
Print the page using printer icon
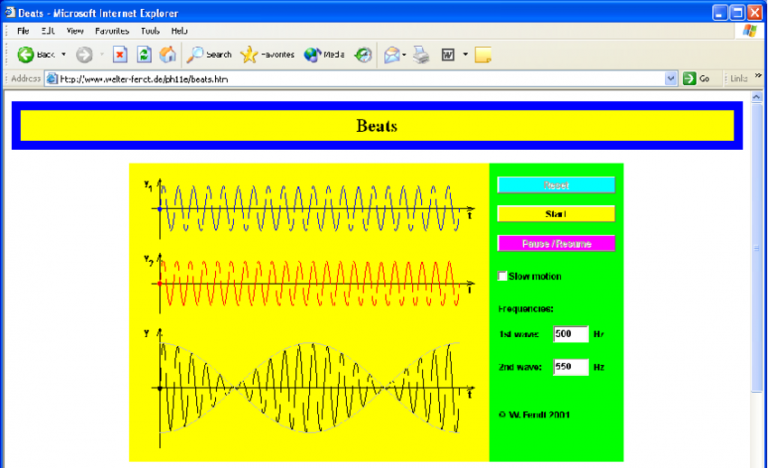coord(421,55)
